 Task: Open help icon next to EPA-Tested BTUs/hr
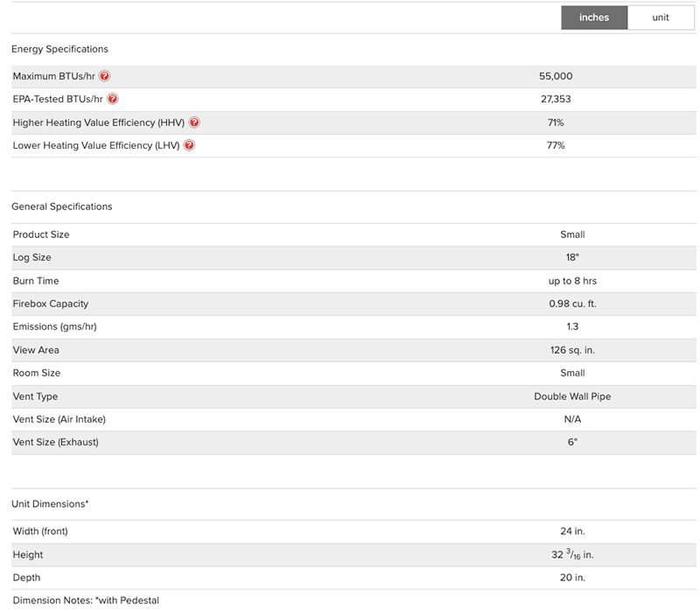click(113, 100)
